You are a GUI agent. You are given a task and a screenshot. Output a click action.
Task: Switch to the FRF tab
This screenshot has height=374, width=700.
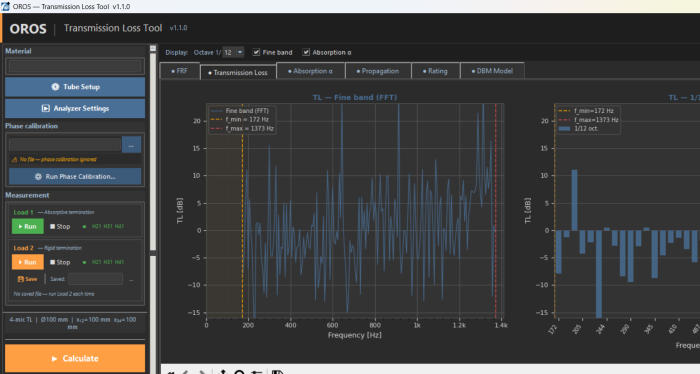pyautogui.click(x=179, y=71)
